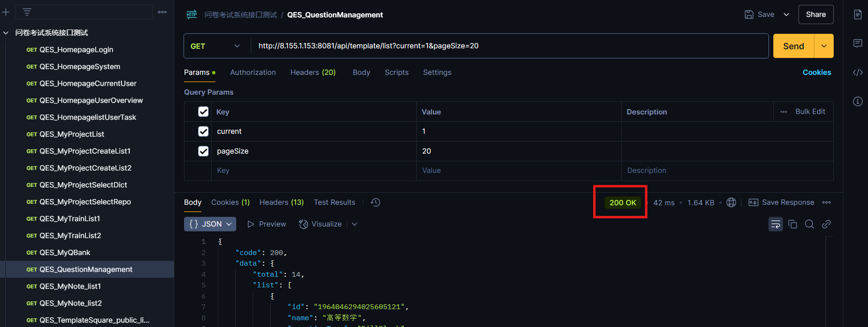Open the sidebar filter icon
Image resolution: width=868 pixels, height=327 pixels.
click(x=27, y=12)
